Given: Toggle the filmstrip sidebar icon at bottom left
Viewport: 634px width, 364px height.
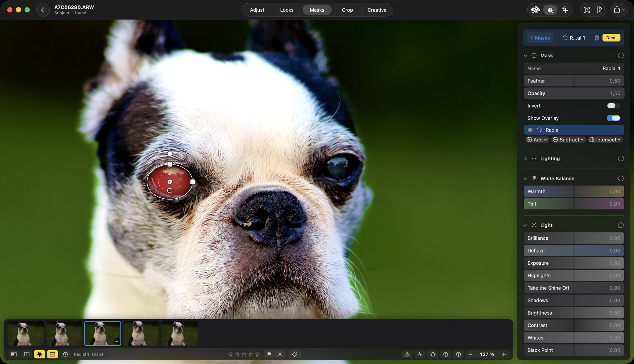Looking at the screenshot, I should click(14, 354).
